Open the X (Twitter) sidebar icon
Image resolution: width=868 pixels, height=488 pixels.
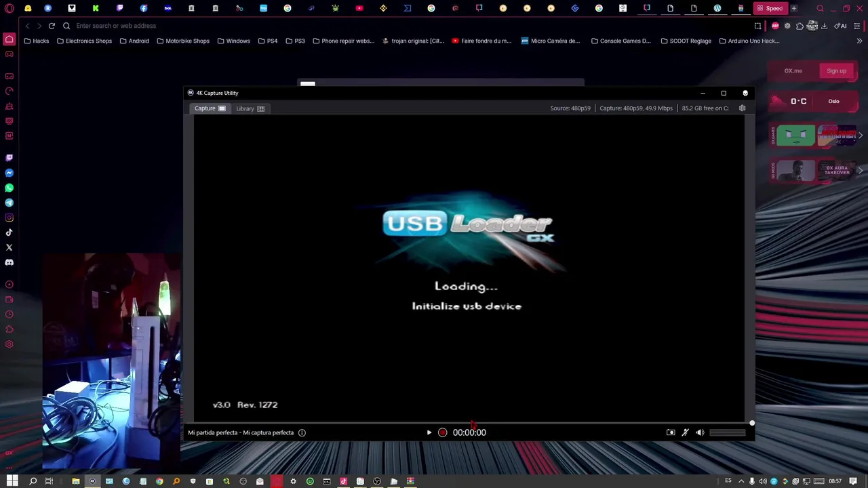click(9, 247)
